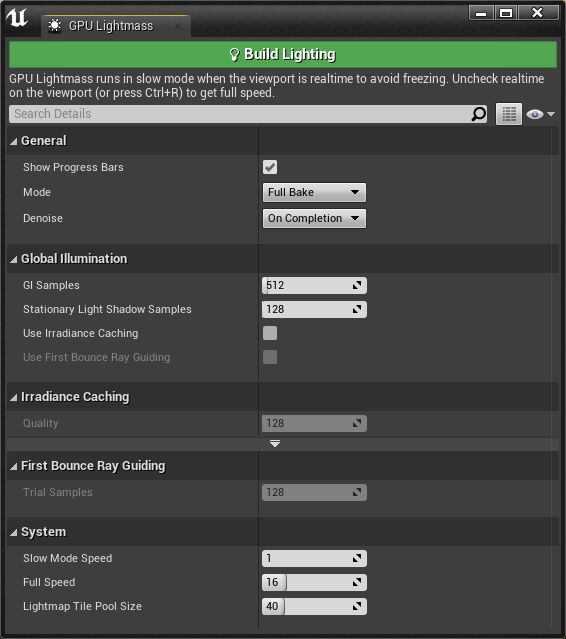Click the Stationary Light Shadow Samples label
566x639 pixels.
[x=107, y=309]
